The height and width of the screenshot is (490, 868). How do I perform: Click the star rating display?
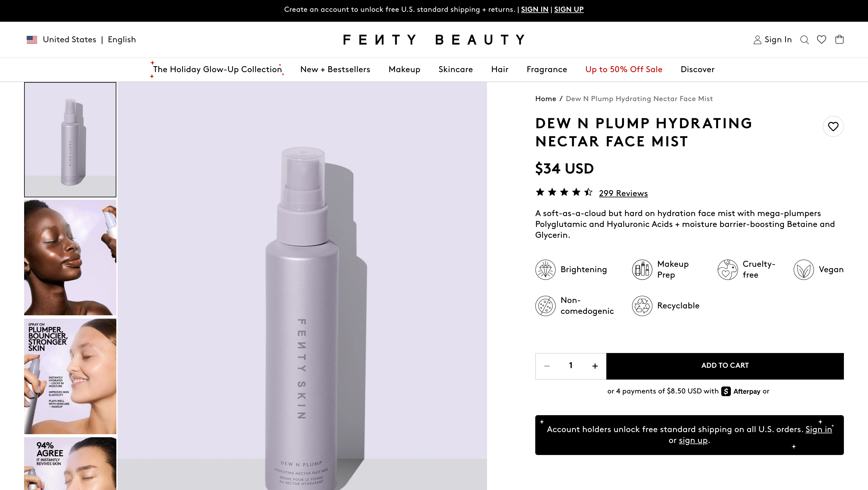tap(563, 192)
